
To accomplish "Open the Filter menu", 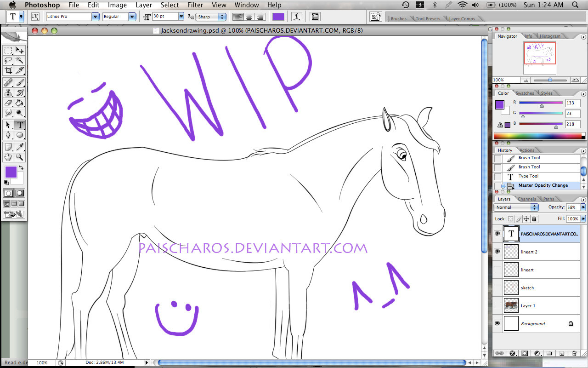I will 195,5.
